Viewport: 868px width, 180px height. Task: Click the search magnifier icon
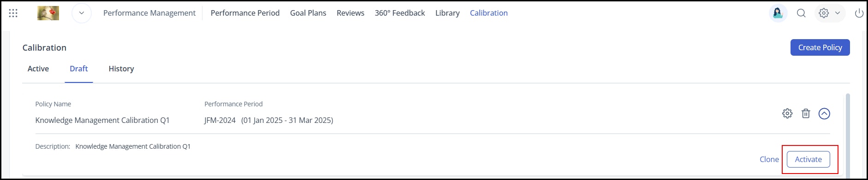click(x=802, y=13)
